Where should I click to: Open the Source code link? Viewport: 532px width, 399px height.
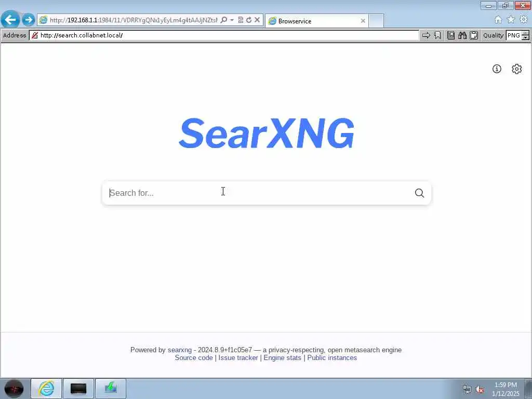(x=194, y=357)
